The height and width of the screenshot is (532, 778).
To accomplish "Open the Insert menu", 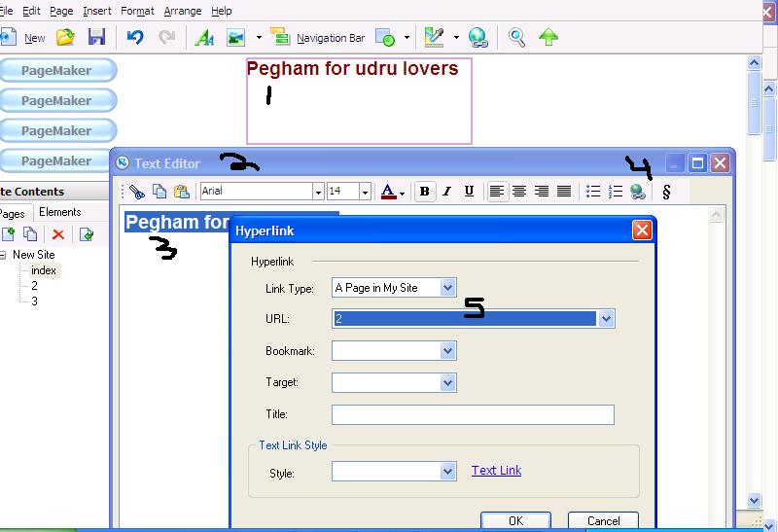I will [x=97, y=11].
